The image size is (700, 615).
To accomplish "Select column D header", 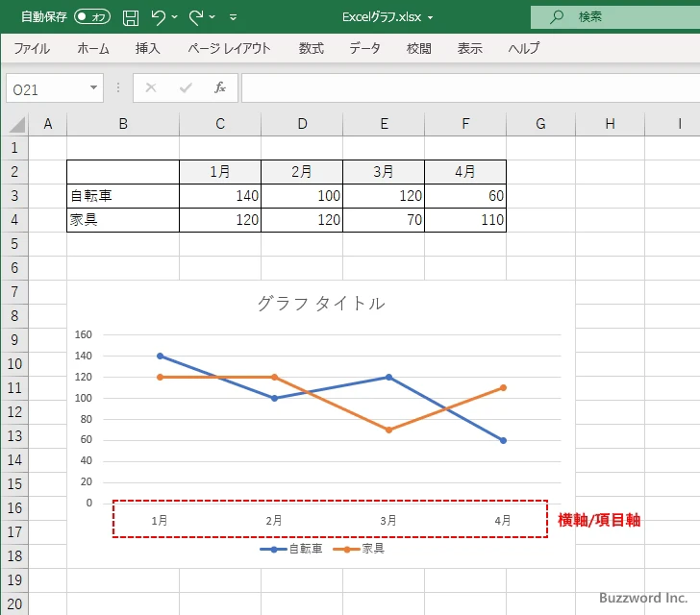I will [x=302, y=124].
